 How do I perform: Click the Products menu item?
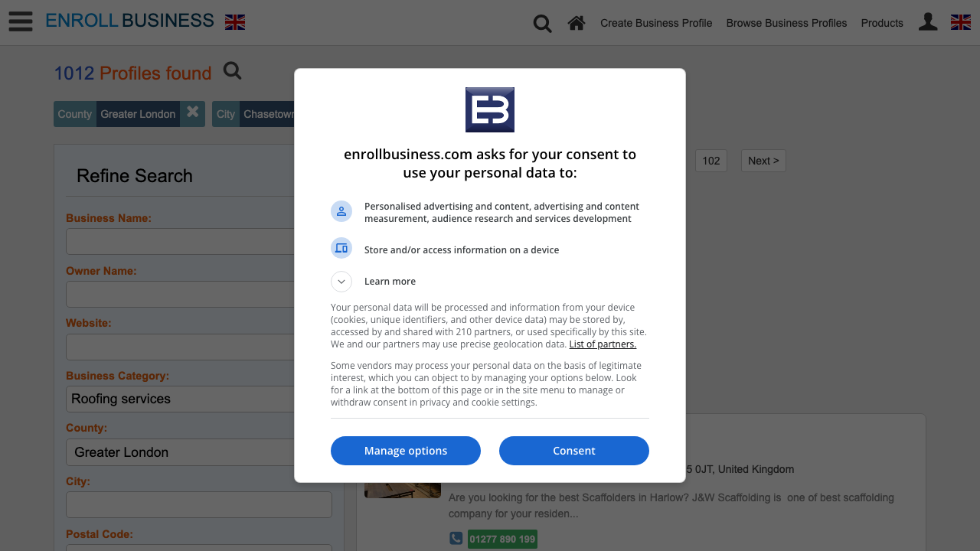pos(882,23)
